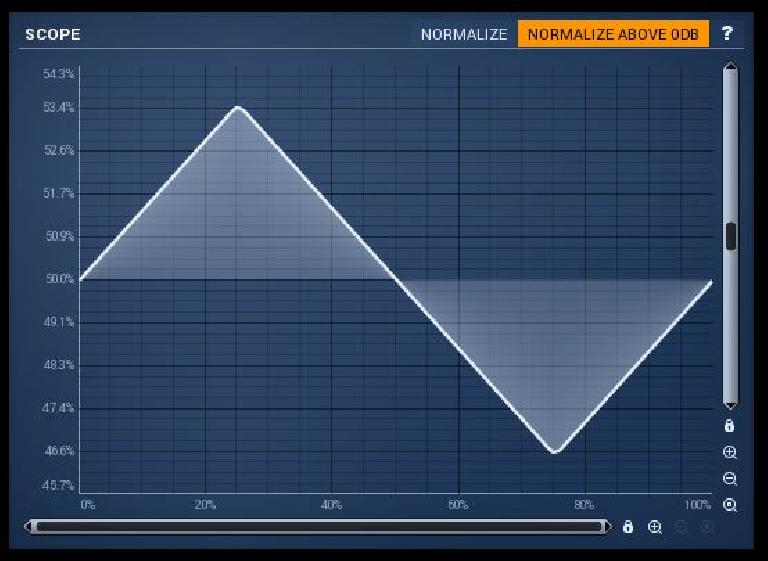
Task: Click the 50.0% axis label
Action: (x=60, y=279)
